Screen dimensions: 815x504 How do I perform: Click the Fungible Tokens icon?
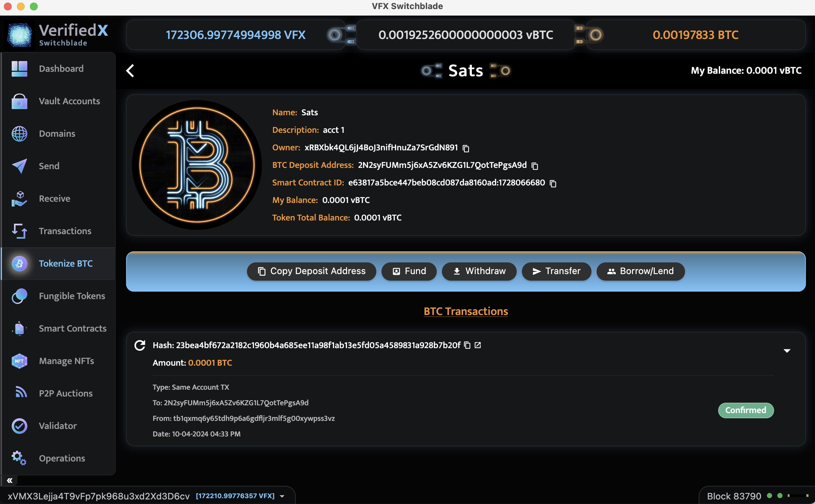(19, 296)
